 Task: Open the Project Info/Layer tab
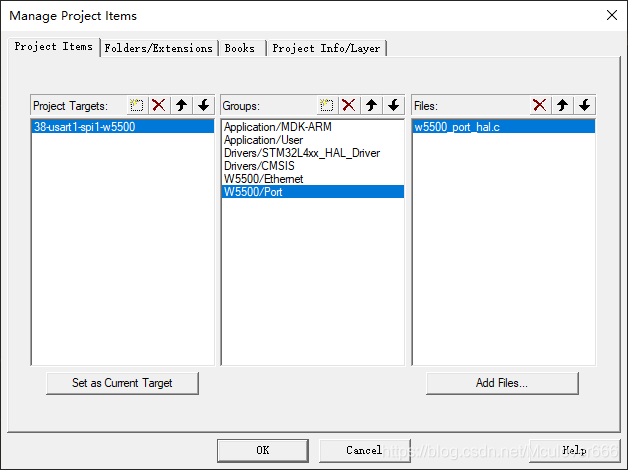tap(326, 48)
